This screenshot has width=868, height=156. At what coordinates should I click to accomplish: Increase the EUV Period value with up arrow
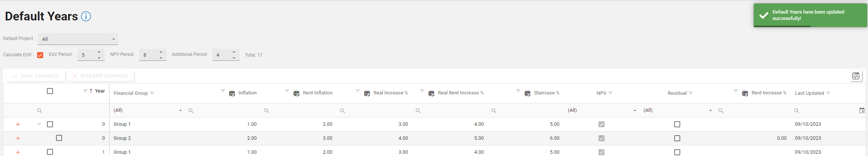point(99,52)
